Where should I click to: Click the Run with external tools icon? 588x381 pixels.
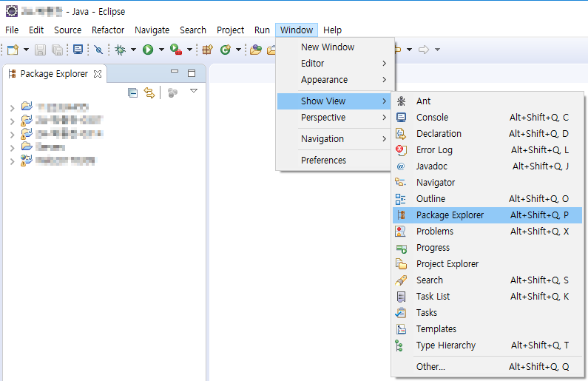(176, 50)
